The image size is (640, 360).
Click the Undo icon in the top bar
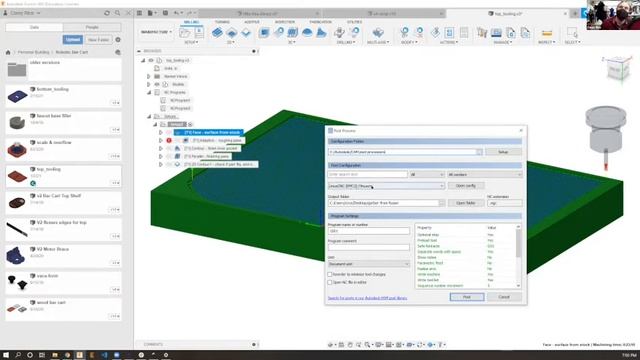pos(176,13)
